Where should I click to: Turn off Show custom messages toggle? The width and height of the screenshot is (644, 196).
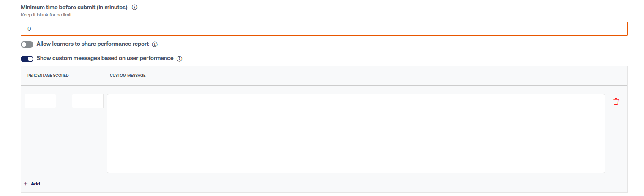point(27,59)
